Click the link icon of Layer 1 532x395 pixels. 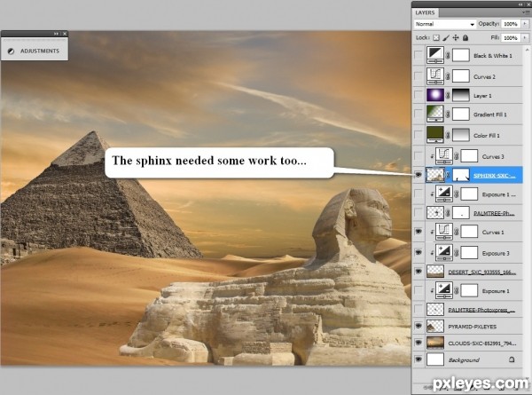448,96
